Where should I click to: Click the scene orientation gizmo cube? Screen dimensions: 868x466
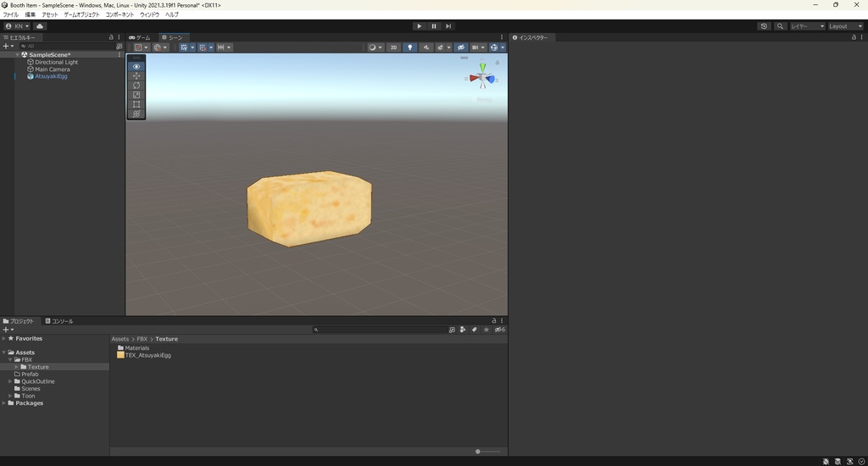482,79
